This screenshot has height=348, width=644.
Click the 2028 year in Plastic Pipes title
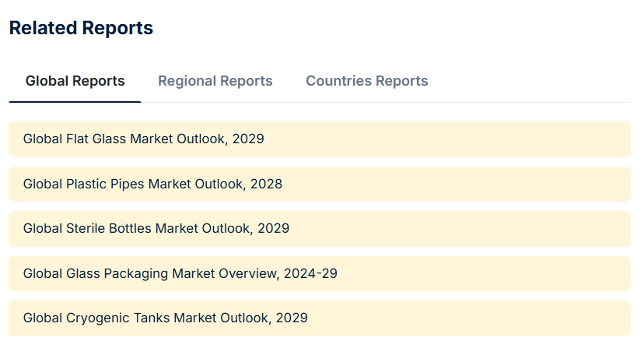[267, 185]
